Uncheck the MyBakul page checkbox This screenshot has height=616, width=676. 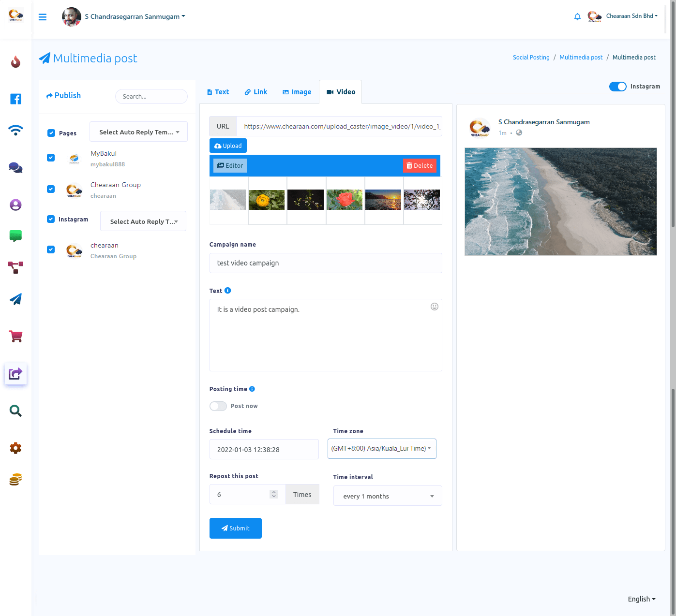pyautogui.click(x=51, y=158)
